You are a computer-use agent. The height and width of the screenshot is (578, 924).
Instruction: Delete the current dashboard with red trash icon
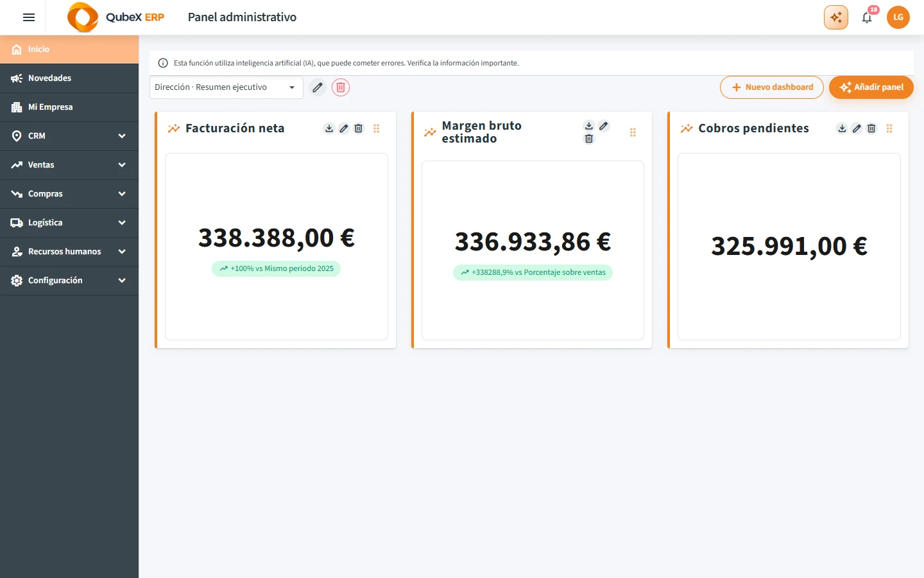pos(341,87)
